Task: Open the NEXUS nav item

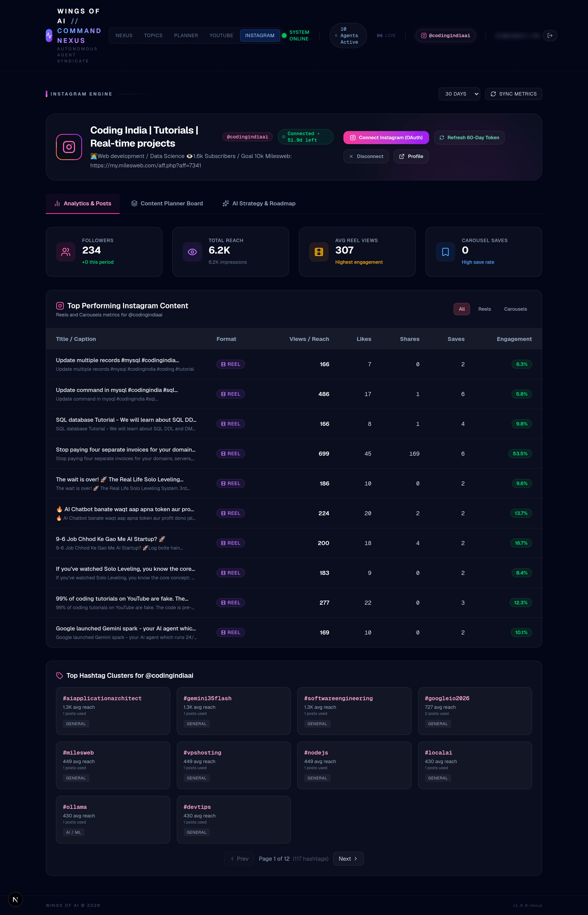Action: click(x=124, y=36)
